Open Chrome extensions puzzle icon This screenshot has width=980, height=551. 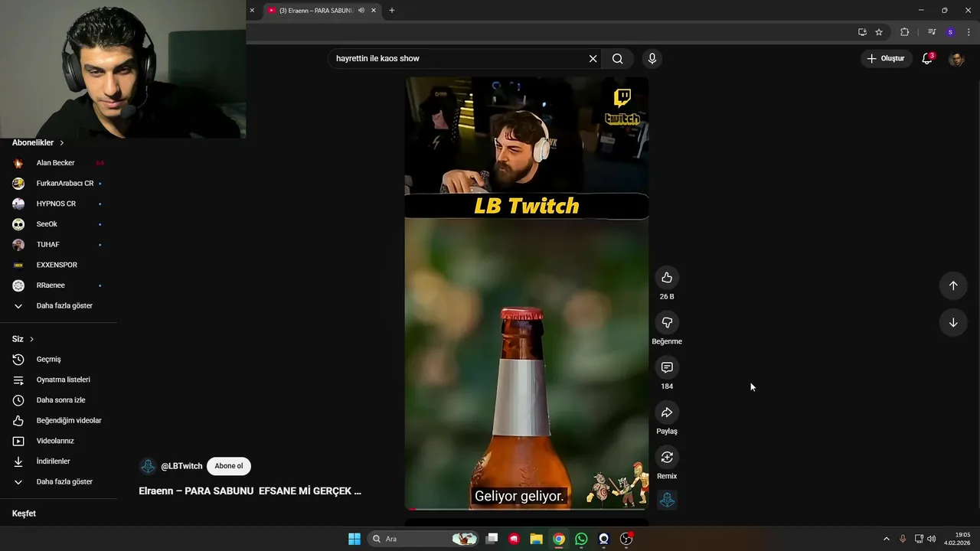pyautogui.click(x=904, y=32)
